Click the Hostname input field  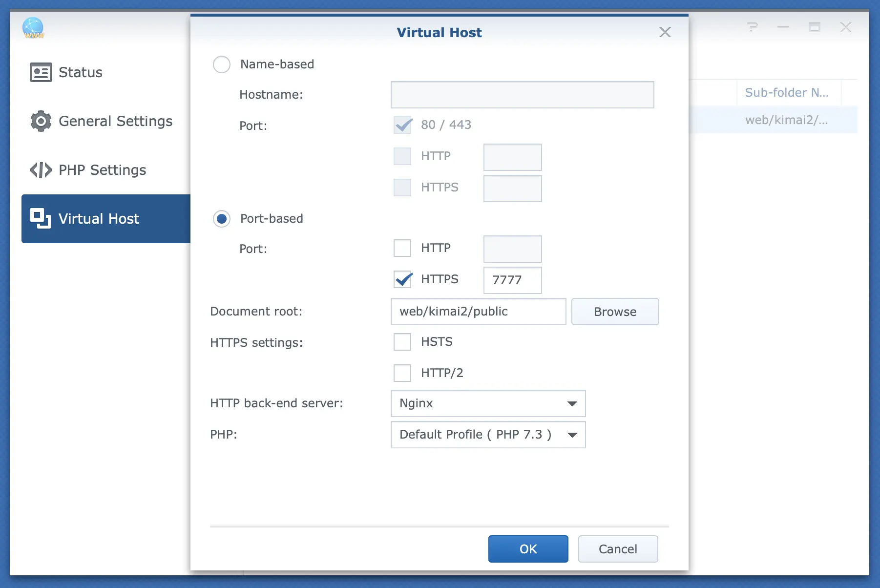[522, 95]
